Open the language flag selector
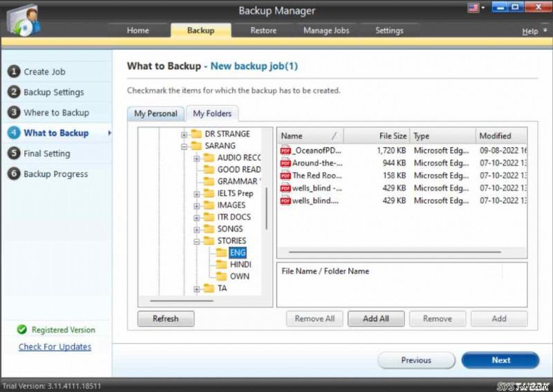The width and height of the screenshot is (553, 392). click(x=476, y=8)
